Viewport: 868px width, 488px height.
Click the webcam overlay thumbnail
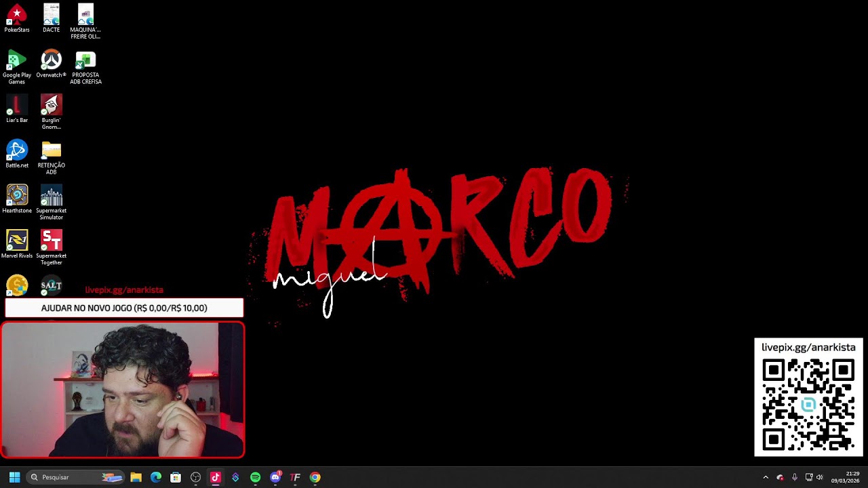(123, 390)
